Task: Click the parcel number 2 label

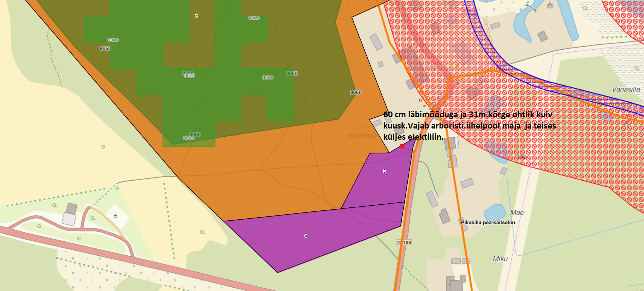Action: [196, 16]
